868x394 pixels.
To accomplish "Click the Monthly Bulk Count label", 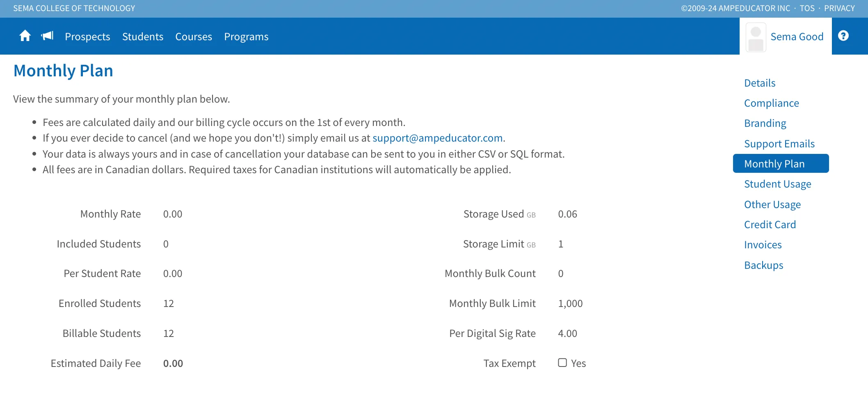I will click(x=490, y=273).
